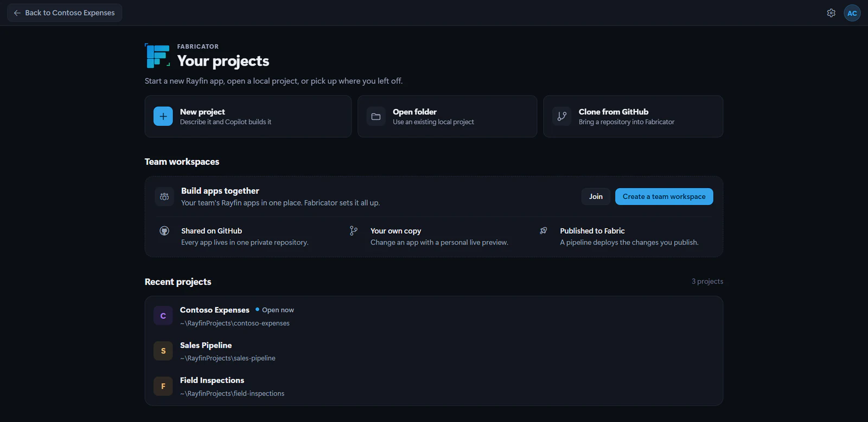Open the AC user avatar
The width and height of the screenshot is (868, 422).
pos(852,13)
